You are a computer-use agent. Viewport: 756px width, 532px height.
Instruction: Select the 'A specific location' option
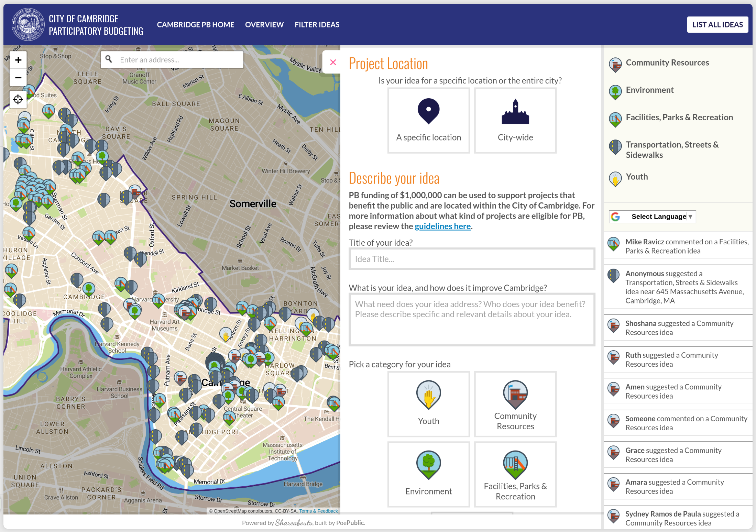[428, 120]
